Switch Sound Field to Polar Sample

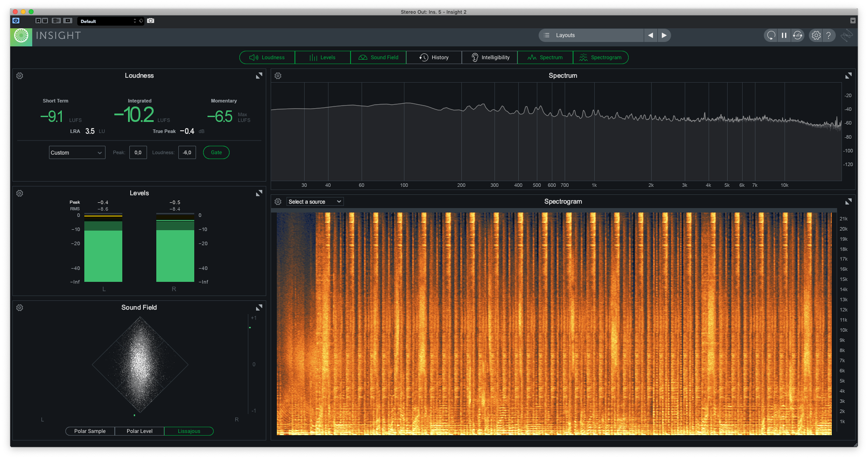pyautogui.click(x=90, y=431)
